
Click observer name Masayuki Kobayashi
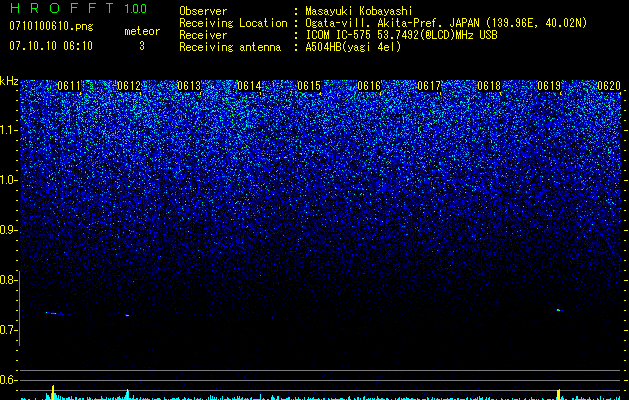pyautogui.click(x=359, y=11)
